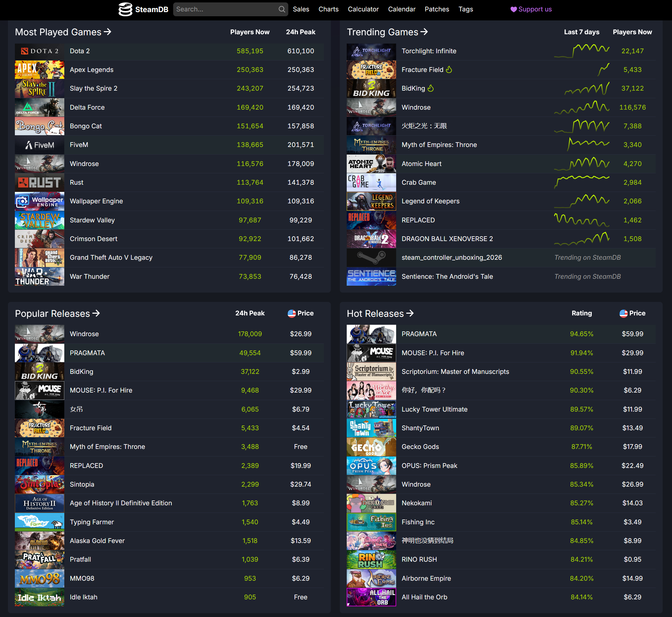The width and height of the screenshot is (672, 617).
Task: Click the heart icon beside Support us
Action: (513, 9)
